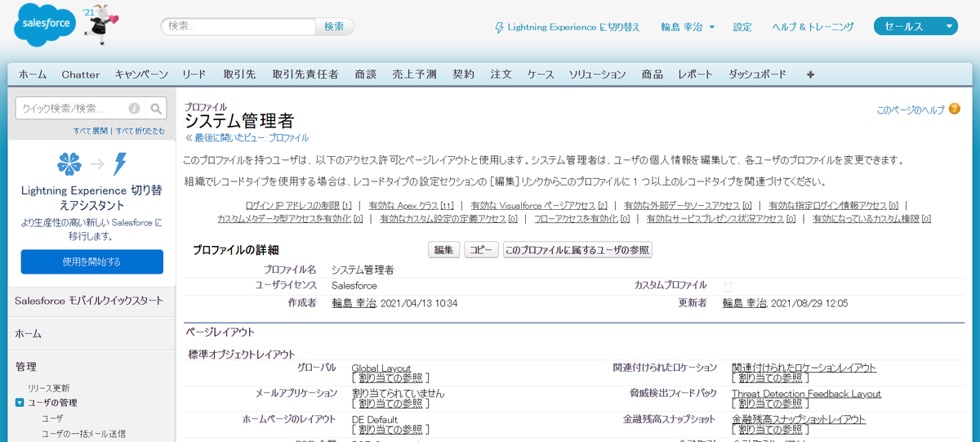The height and width of the screenshot is (442, 980).
Task: Click the orange help question mark icon
Action: coord(955,109)
